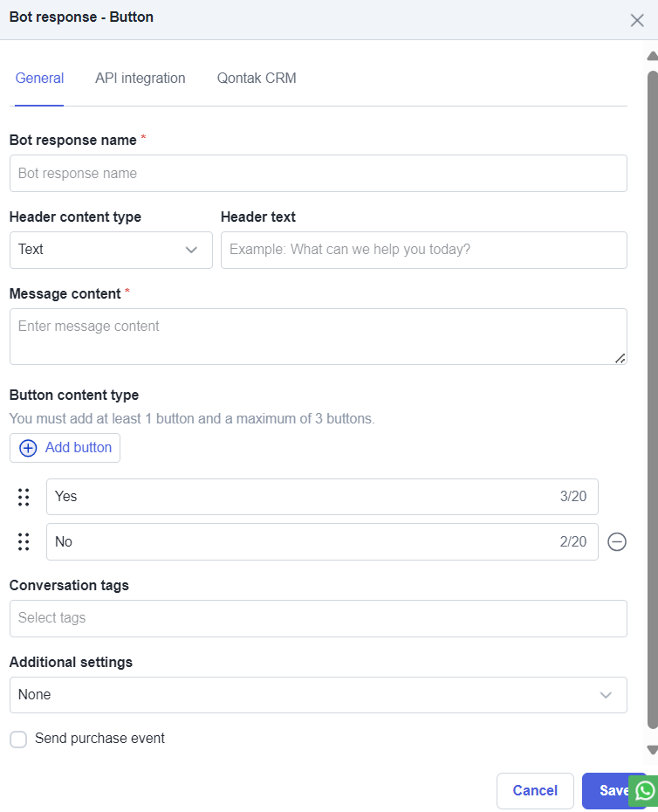Enable Send purchase event checkbox
This screenshot has height=812, width=658.
tap(18, 739)
